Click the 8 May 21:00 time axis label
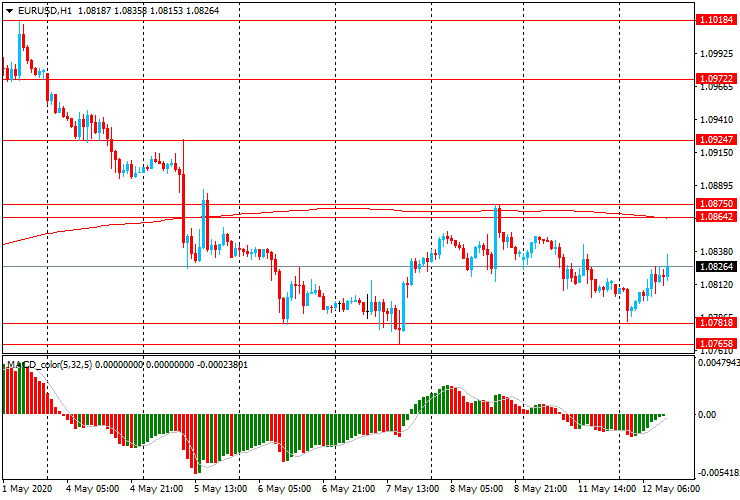 (540, 488)
